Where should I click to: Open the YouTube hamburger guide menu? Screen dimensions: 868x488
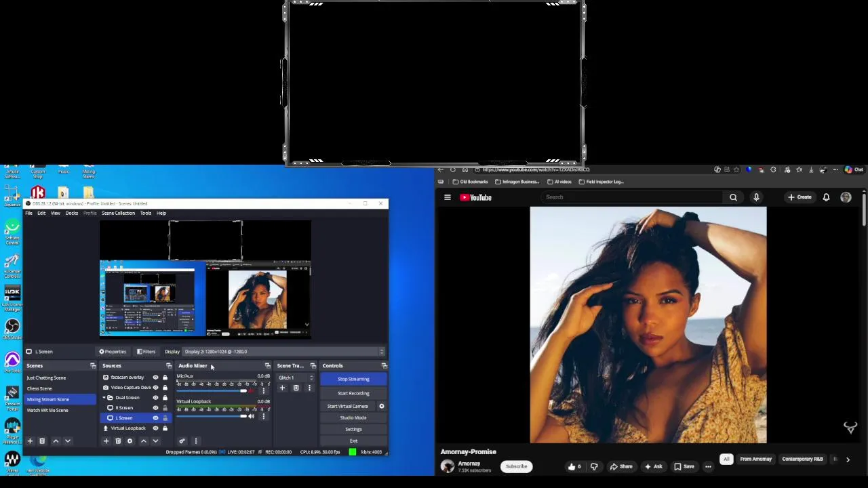pos(448,197)
